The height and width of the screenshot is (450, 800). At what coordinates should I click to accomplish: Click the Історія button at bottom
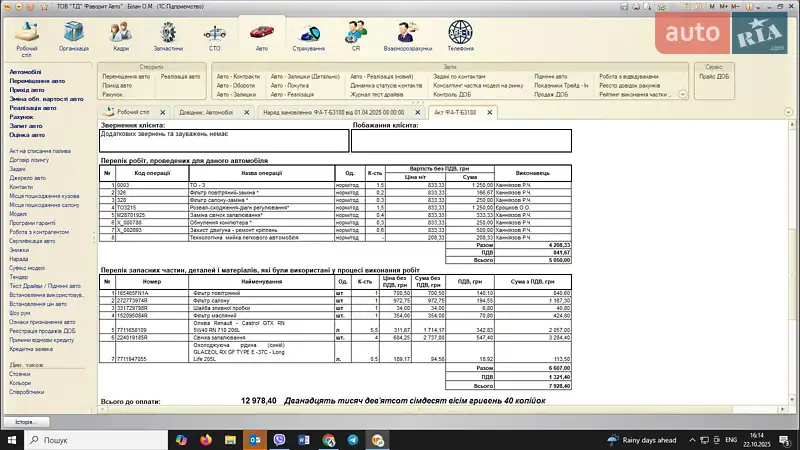pyautogui.click(x=26, y=422)
